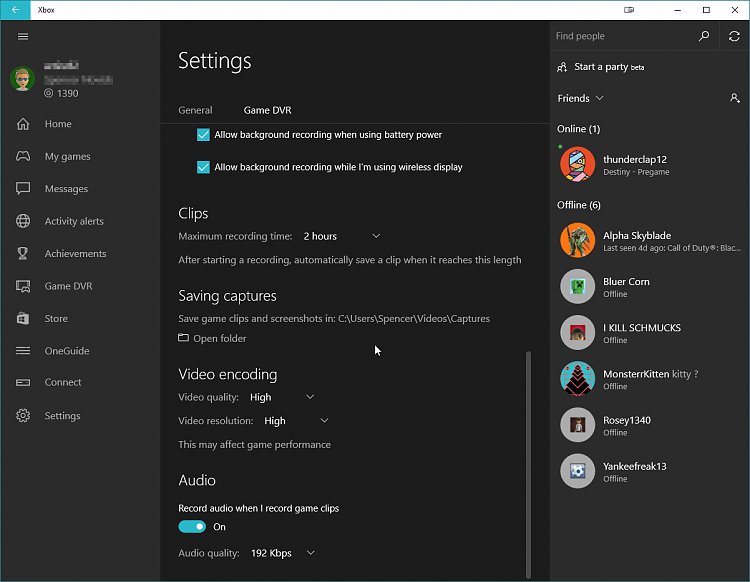Click the Messages speech bubble icon
750x582 pixels.
tap(23, 188)
